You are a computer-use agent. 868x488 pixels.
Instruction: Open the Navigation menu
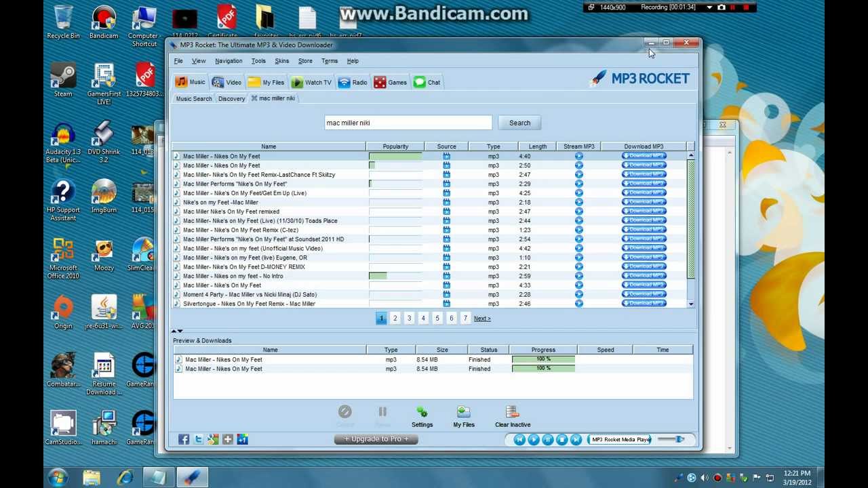(x=229, y=61)
